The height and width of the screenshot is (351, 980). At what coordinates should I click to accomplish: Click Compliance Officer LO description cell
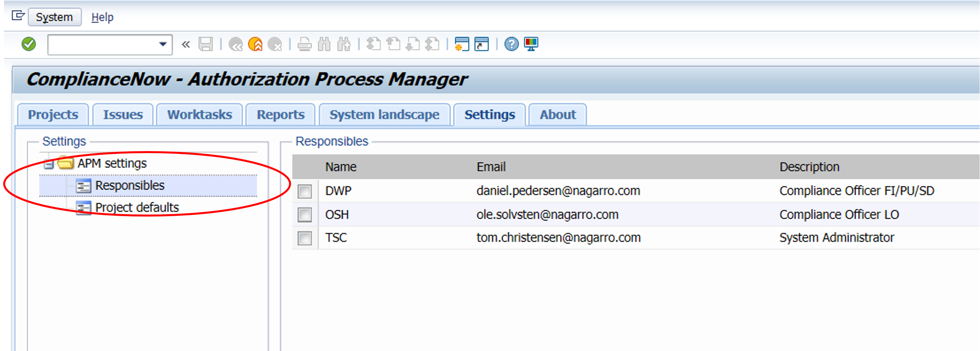click(x=839, y=215)
